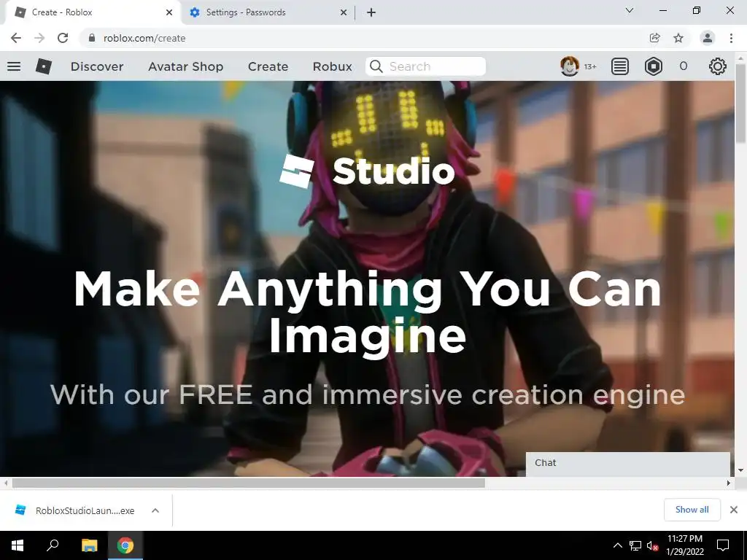Show hidden system tray icons

[617, 545]
